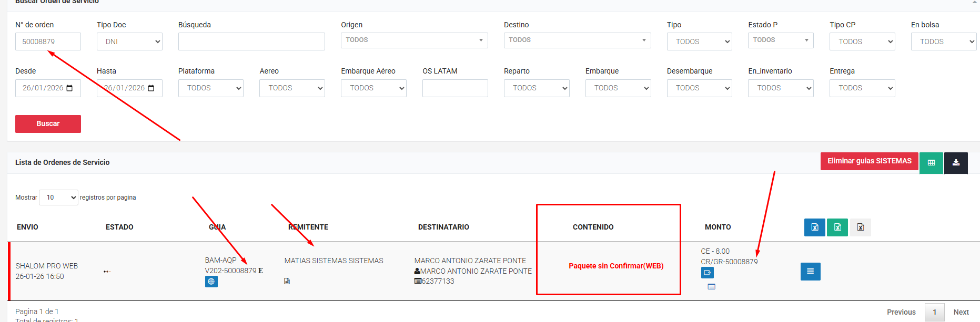Click the blue globe icon under the guia number
980x322 pixels.
coord(211,282)
